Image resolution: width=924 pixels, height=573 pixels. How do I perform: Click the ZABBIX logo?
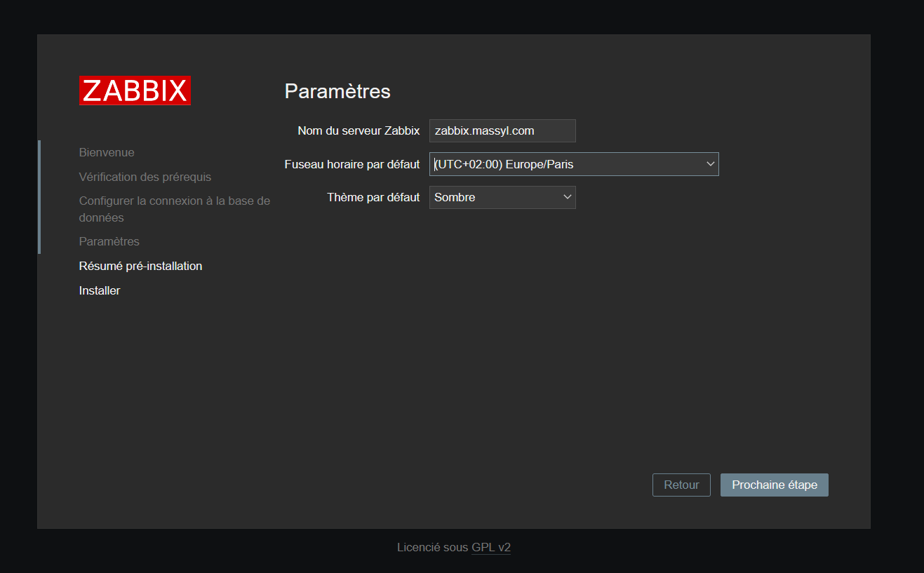point(135,90)
